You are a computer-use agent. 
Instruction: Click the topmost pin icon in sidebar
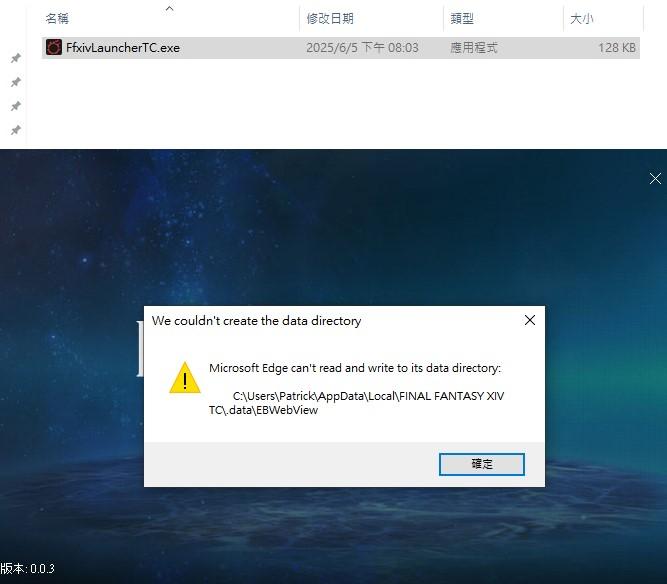[x=16, y=58]
